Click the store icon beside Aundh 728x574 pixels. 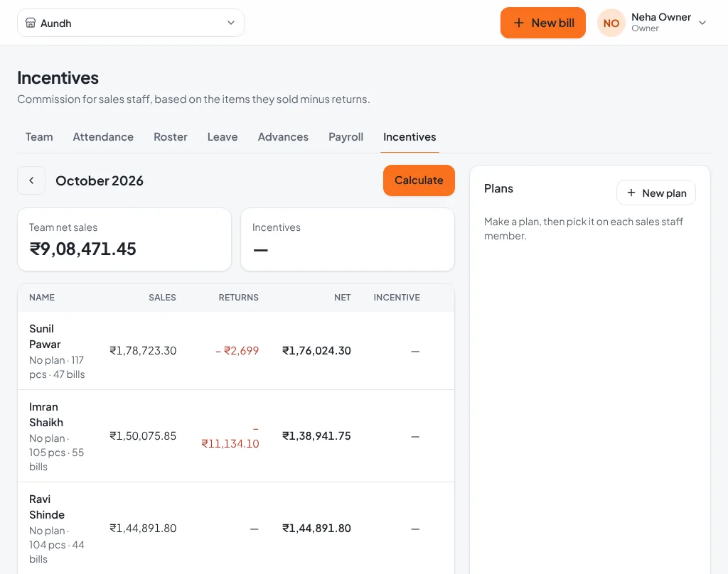click(31, 23)
